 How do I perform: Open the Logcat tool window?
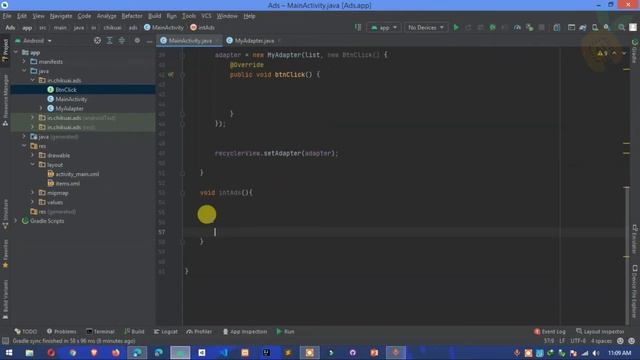(x=166, y=331)
